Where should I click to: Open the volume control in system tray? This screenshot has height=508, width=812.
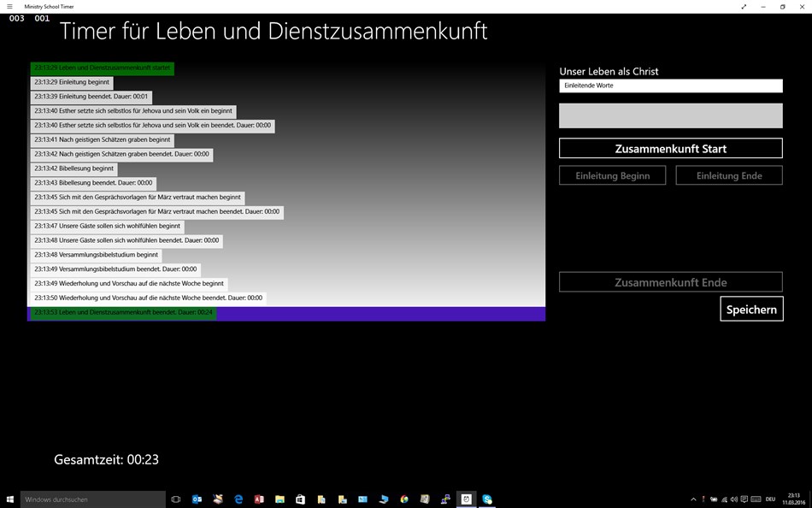[734, 499]
